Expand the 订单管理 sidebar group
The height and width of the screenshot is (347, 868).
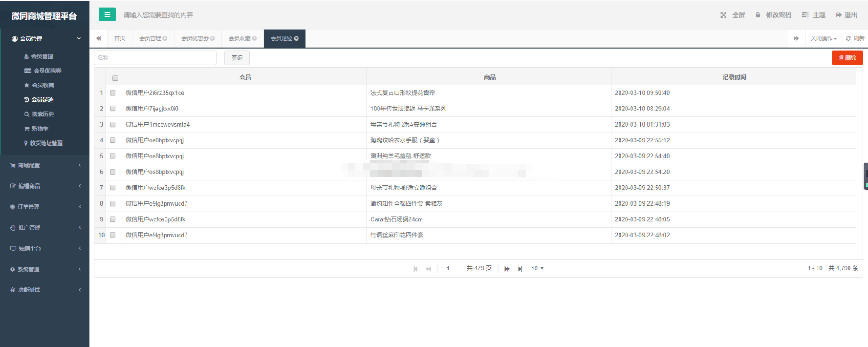45,207
